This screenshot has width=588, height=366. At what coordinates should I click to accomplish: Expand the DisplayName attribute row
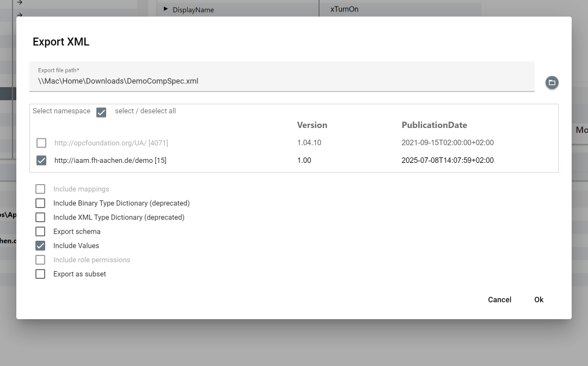[x=166, y=9]
